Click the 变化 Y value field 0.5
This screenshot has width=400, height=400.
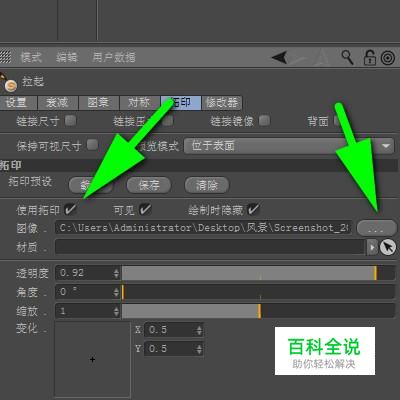(170, 349)
